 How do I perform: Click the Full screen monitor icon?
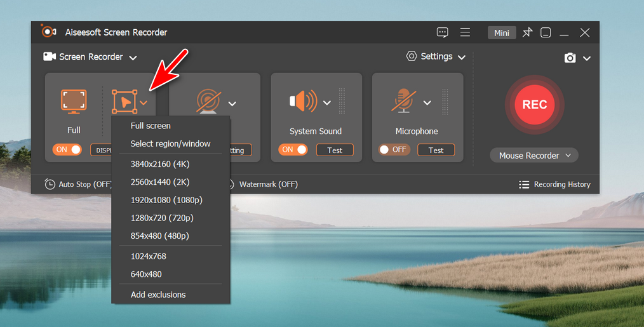[74, 102]
